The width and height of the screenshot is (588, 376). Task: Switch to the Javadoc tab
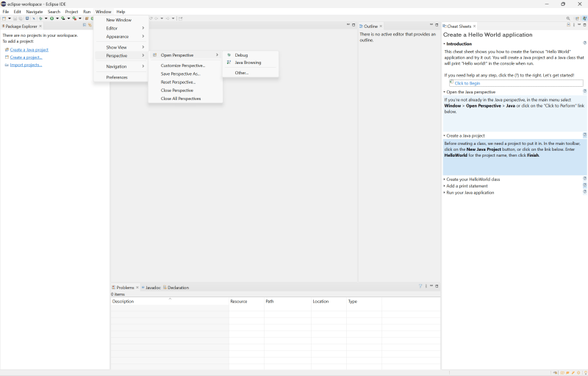[151, 288]
